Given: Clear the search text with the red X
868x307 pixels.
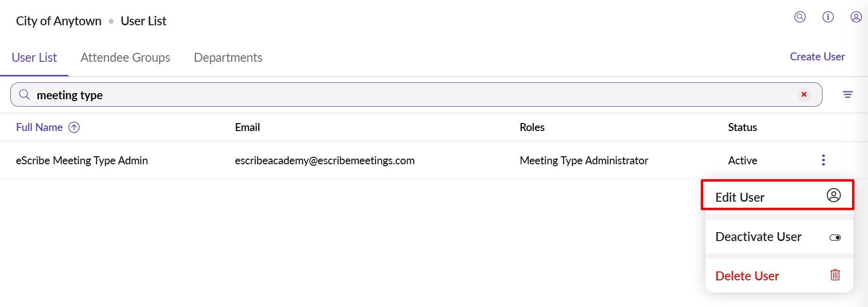Looking at the screenshot, I should click(804, 95).
